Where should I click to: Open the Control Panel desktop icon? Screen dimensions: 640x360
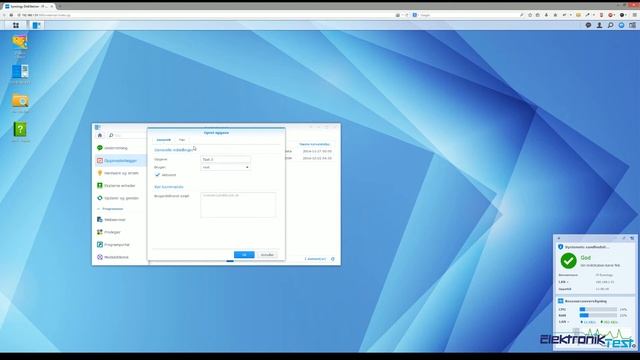point(20,72)
